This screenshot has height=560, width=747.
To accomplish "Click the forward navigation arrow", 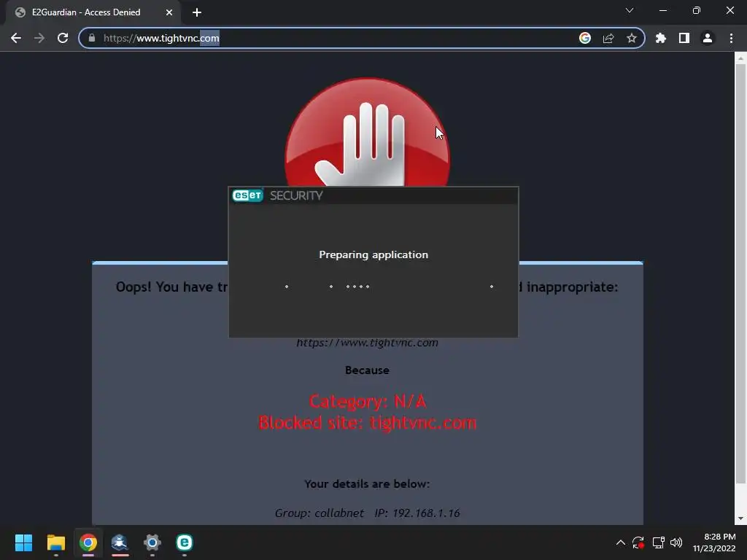I will point(39,38).
